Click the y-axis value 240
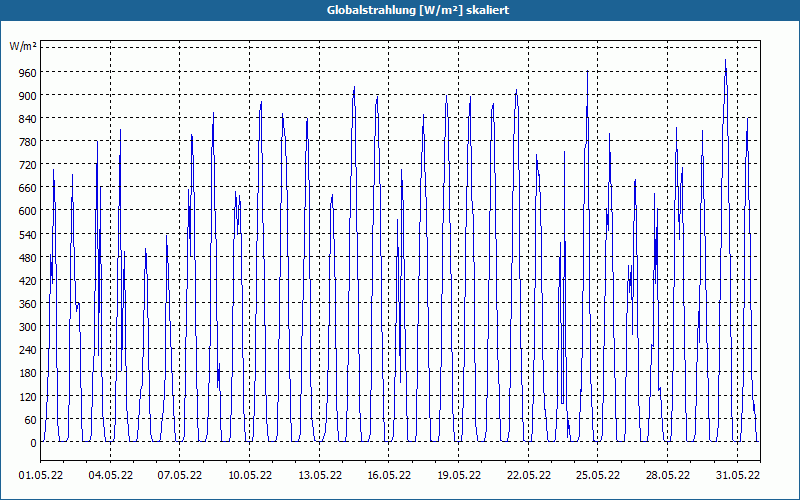The width and height of the screenshot is (800, 500). coord(28,350)
